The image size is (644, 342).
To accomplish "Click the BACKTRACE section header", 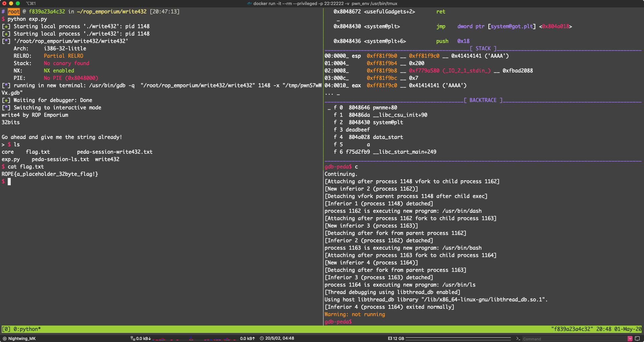I will 483,100.
